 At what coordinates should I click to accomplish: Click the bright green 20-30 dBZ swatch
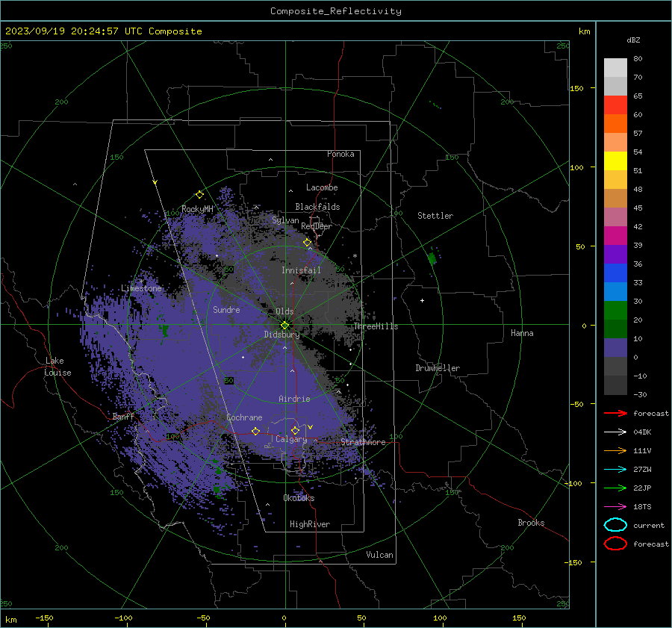click(615, 310)
